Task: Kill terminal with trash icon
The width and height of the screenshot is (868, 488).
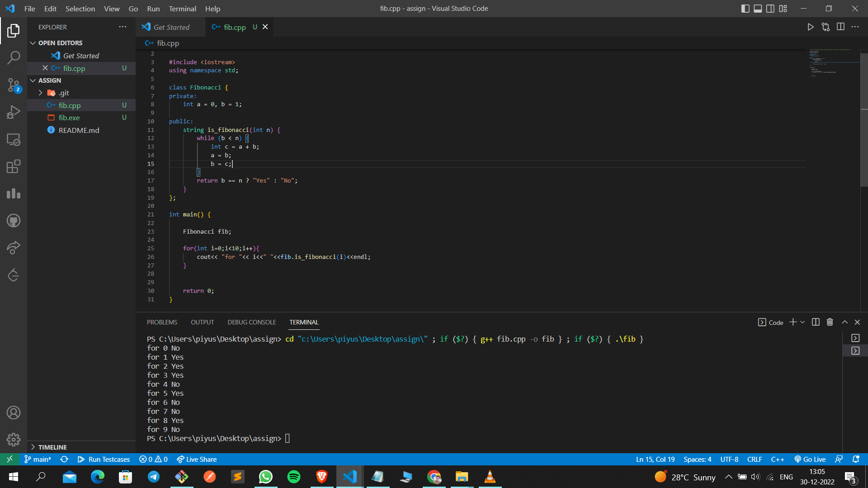Action: (x=830, y=322)
